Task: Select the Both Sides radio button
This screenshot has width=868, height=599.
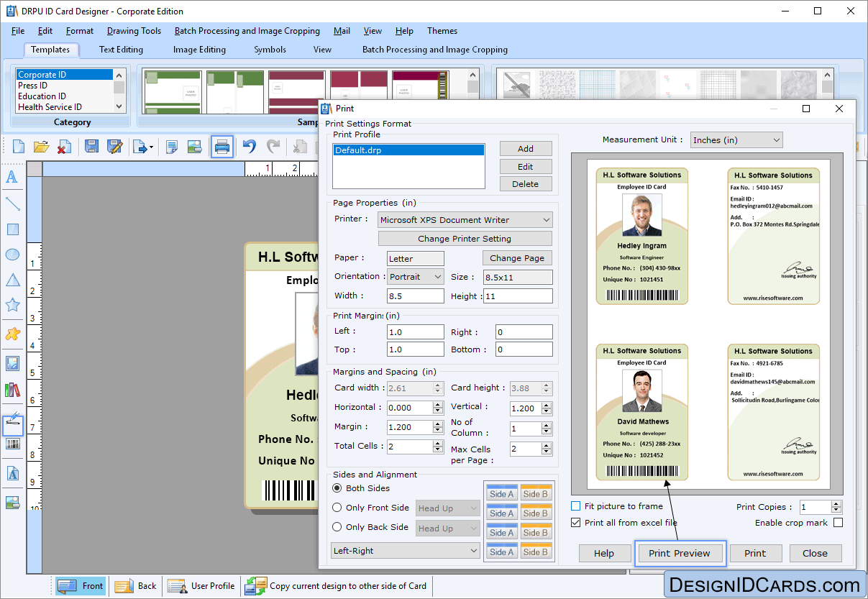Action: click(337, 488)
